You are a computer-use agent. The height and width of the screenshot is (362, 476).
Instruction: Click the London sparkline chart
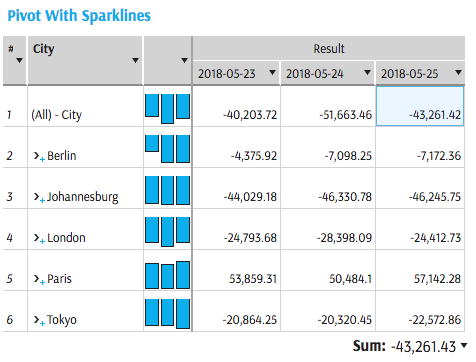coord(167,231)
